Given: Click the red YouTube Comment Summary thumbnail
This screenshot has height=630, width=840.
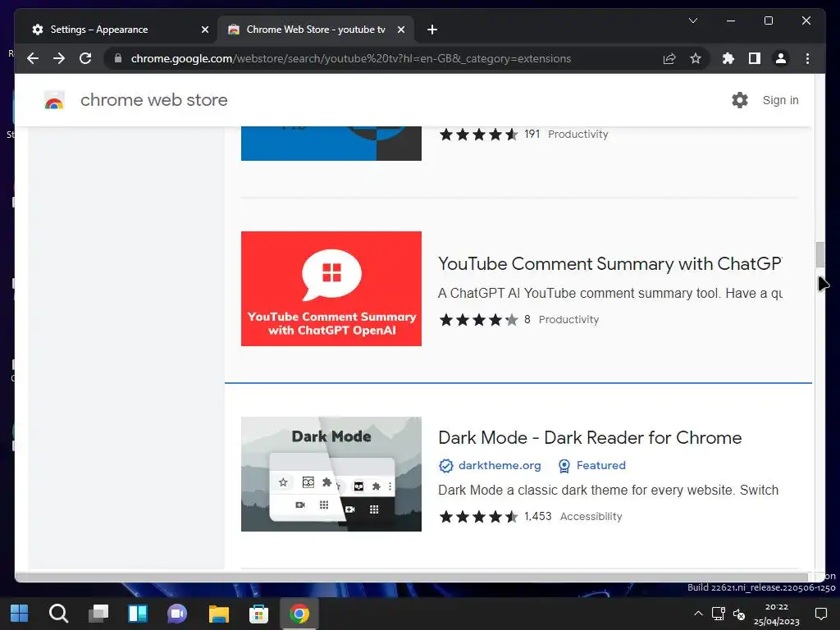Looking at the screenshot, I should (x=331, y=289).
